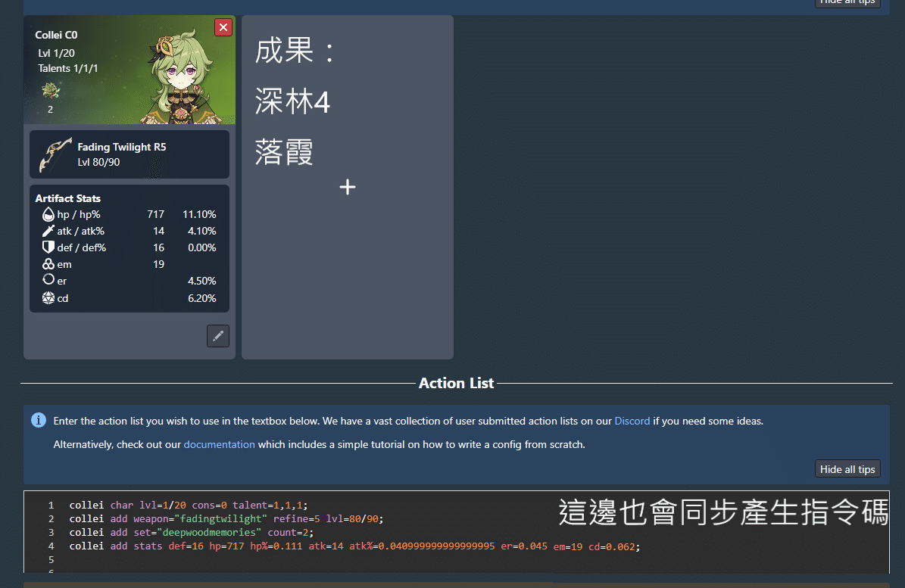This screenshot has height=588, width=905.
Task: Click the energy recharge icon next to er
Action: 48,280
